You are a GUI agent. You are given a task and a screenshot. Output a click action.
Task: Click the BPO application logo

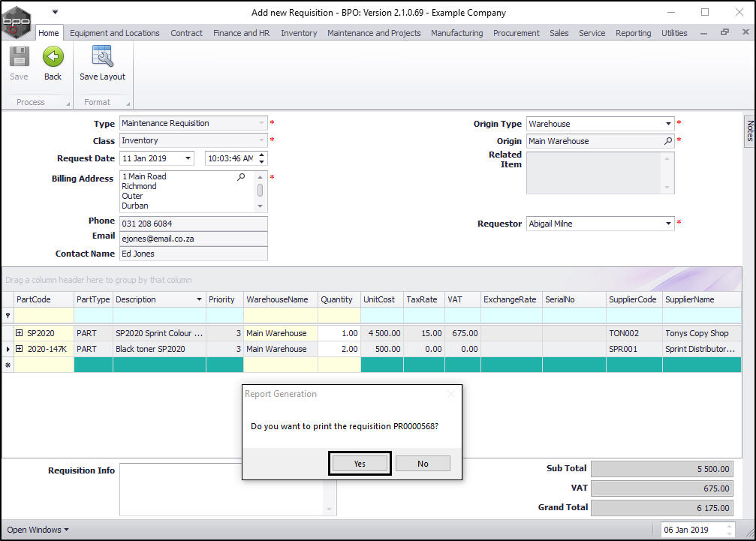[17, 21]
